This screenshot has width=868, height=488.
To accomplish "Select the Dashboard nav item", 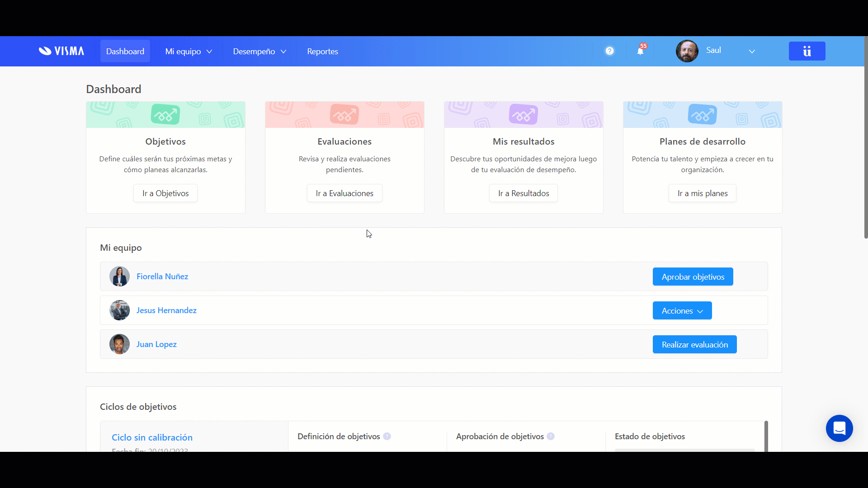I will pyautogui.click(x=125, y=52).
